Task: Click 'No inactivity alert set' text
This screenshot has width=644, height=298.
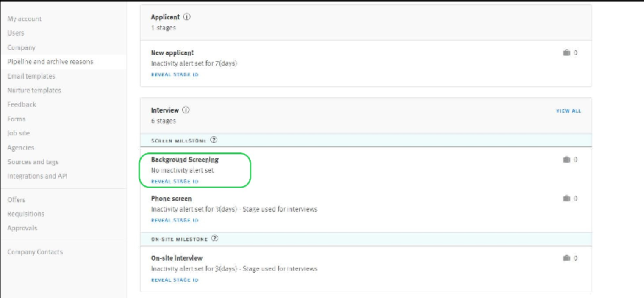Action: (x=183, y=171)
